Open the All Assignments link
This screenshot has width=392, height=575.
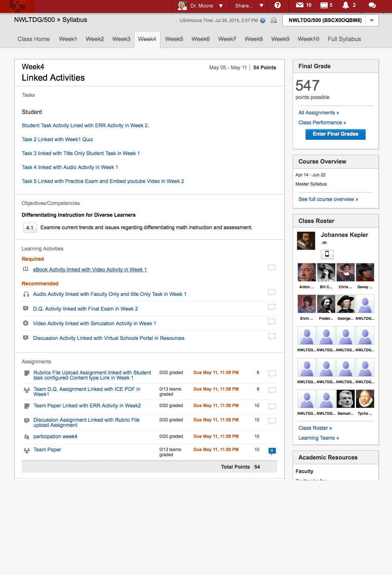coord(319,113)
